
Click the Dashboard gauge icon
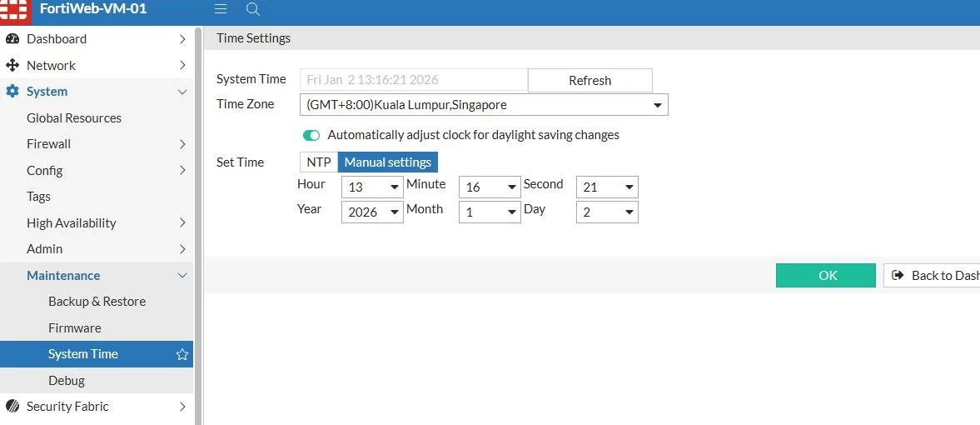12,39
